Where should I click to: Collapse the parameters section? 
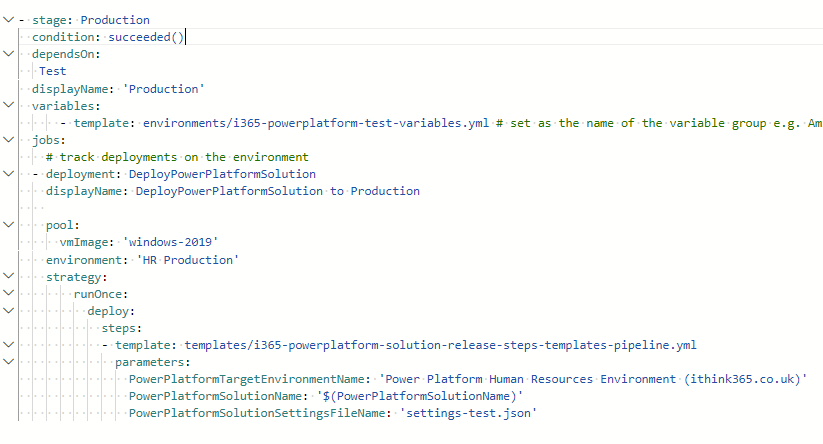[x=8, y=362]
